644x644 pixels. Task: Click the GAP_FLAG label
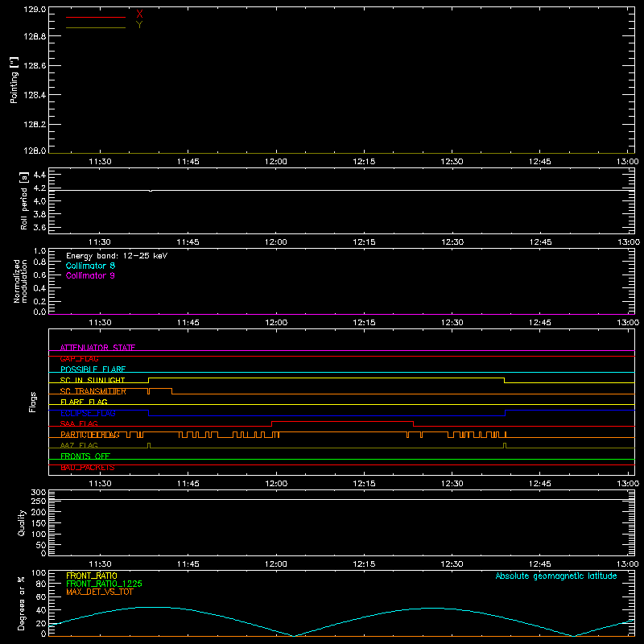[x=79, y=358]
